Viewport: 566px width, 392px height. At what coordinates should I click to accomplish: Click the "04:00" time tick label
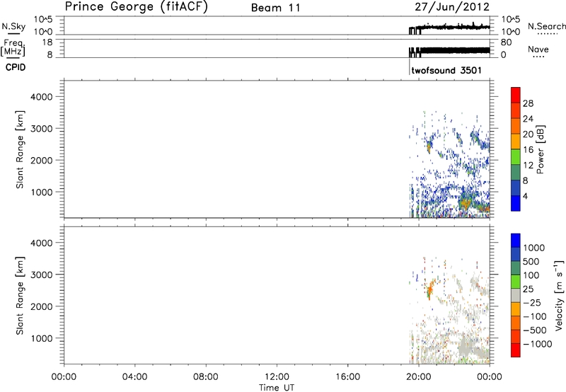coord(134,377)
